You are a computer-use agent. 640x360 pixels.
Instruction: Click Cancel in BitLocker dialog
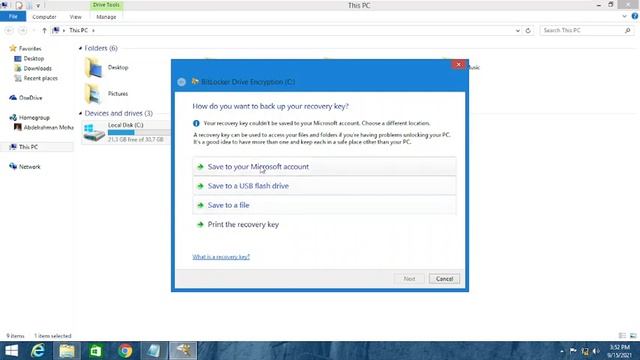point(444,279)
